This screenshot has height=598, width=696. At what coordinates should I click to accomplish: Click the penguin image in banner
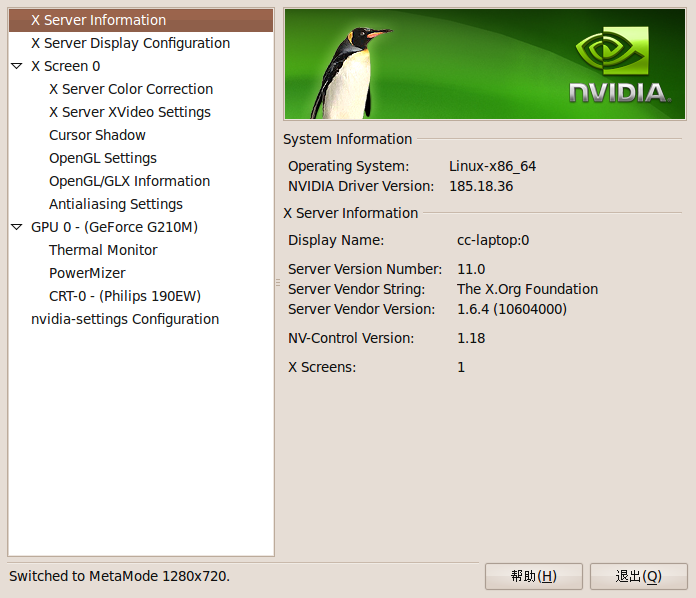(351, 73)
